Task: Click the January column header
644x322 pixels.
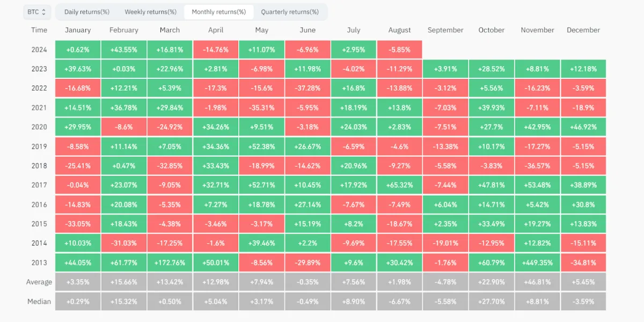Action: pyautogui.click(x=78, y=30)
